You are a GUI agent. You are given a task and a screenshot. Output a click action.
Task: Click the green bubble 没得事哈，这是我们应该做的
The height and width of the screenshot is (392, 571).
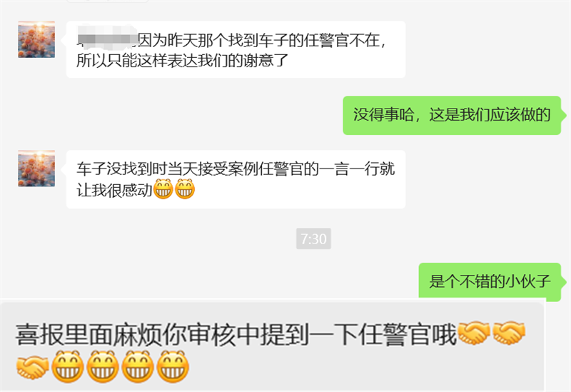pyautogui.click(x=452, y=116)
